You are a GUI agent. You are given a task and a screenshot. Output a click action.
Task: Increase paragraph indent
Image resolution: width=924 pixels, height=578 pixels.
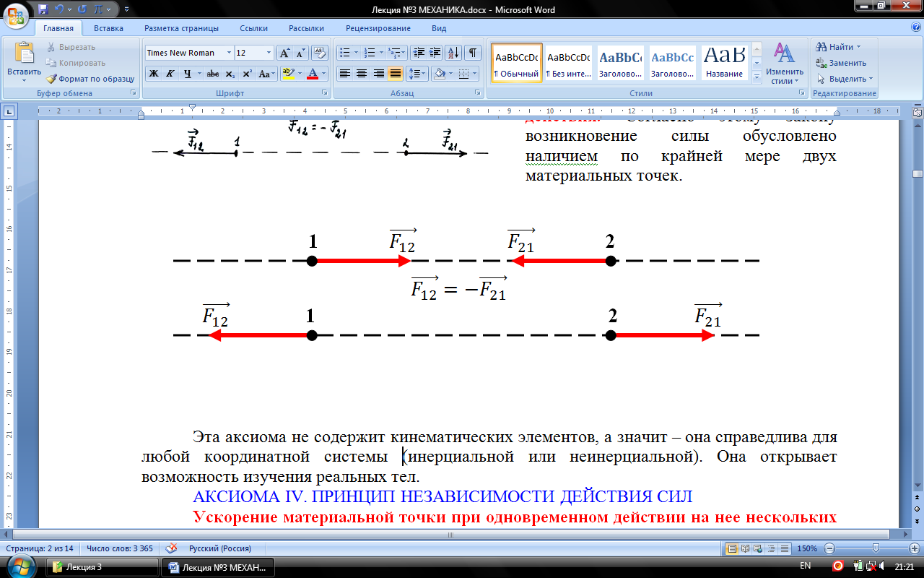tap(435, 53)
